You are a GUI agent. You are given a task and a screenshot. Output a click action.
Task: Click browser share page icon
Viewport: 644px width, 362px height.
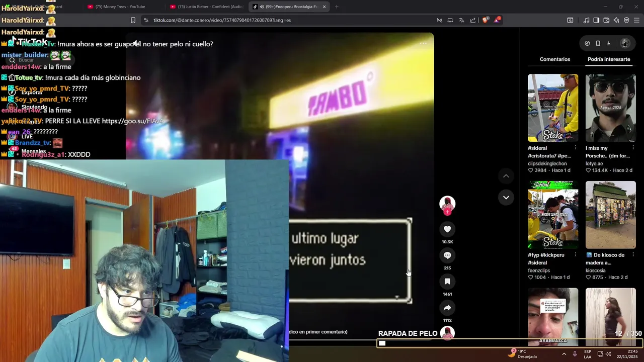(x=473, y=20)
